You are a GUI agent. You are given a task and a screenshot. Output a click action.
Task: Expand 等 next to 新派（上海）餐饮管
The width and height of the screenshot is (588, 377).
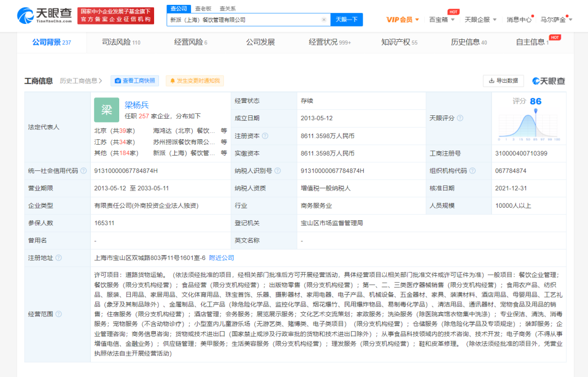click(x=224, y=153)
